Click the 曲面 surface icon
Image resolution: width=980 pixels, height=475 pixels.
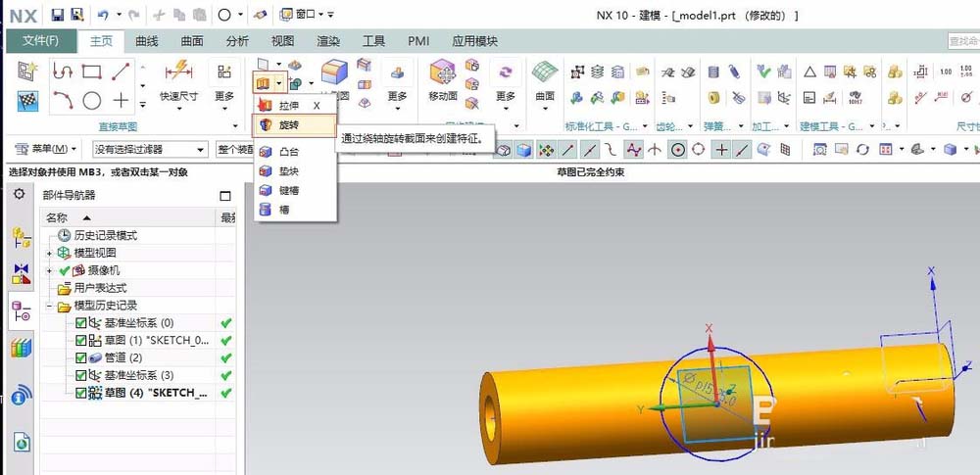(x=545, y=72)
